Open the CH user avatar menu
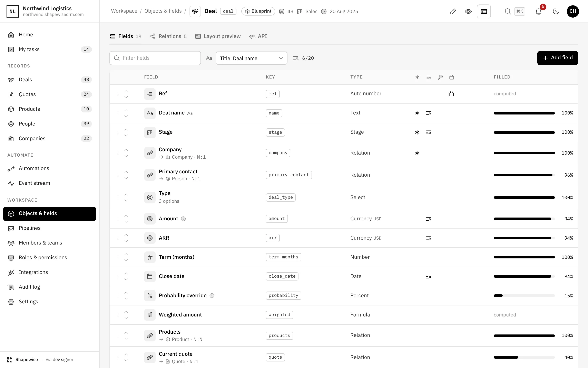588x368 pixels. 573,11
